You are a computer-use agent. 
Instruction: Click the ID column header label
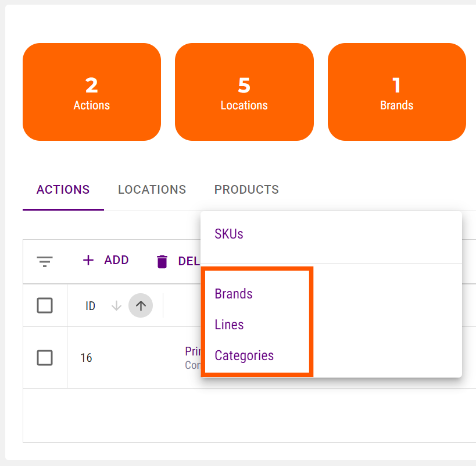pos(90,305)
